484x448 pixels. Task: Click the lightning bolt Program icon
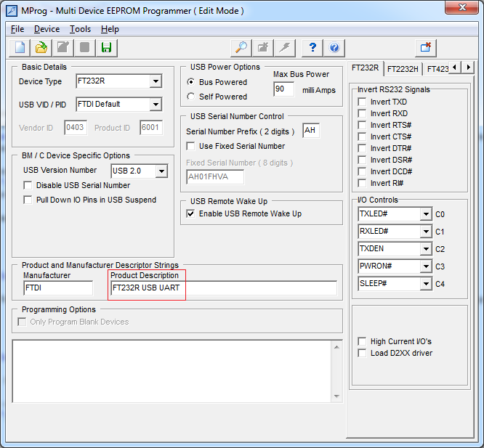click(285, 47)
